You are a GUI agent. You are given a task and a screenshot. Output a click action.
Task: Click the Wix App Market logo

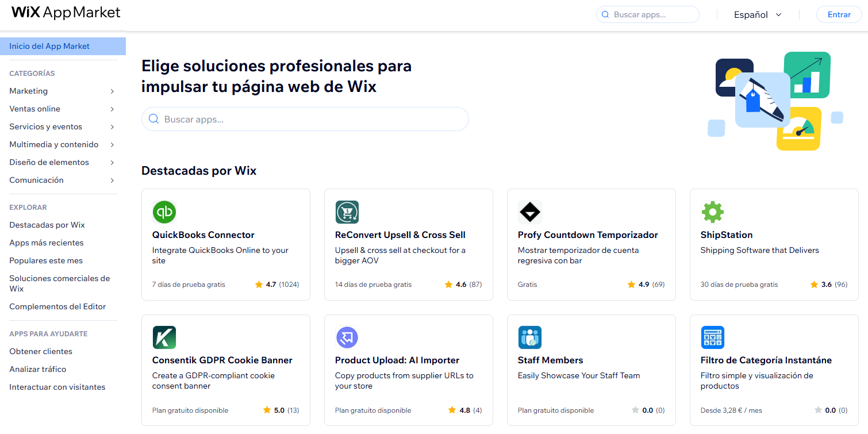coord(66,13)
